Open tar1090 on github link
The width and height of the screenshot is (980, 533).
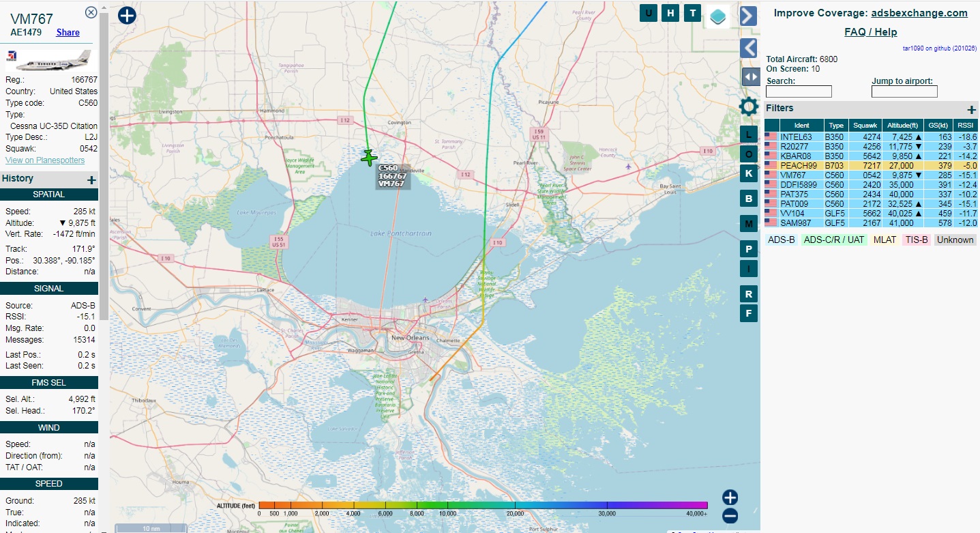[x=940, y=48]
